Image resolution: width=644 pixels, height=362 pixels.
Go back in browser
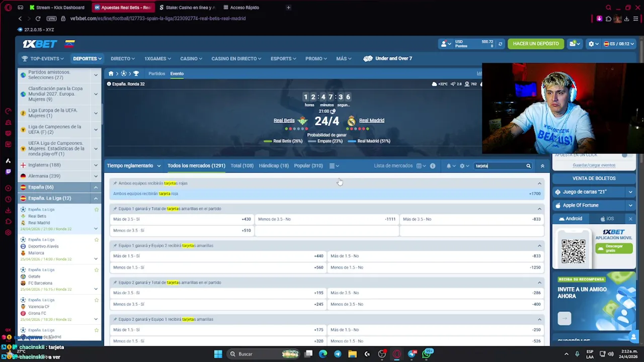[20, 19]
